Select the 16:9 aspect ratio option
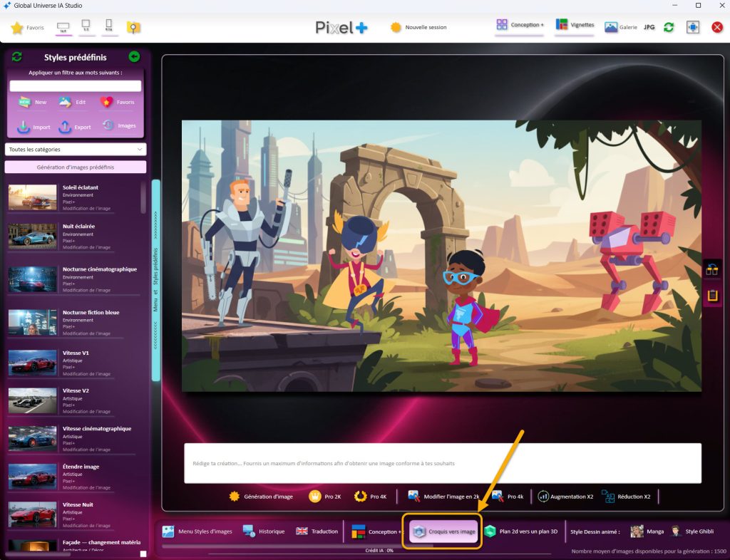Image resolution: width=730 pixels, height=560 pixels. pyautogui.click(x=63, y=28)
